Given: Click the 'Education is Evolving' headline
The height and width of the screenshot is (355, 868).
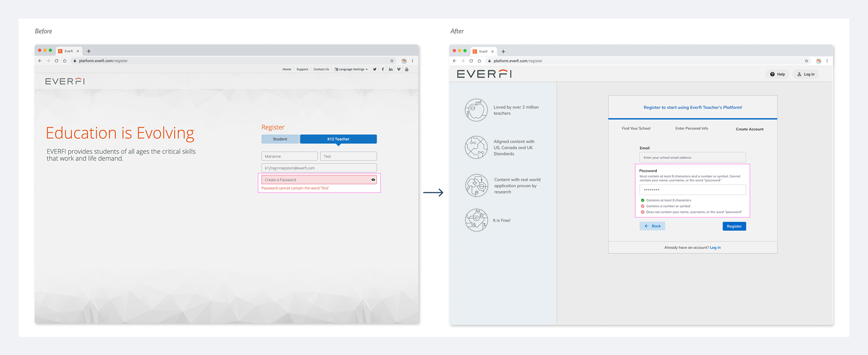Looking at the screenshot, I should tap(120, 133).
